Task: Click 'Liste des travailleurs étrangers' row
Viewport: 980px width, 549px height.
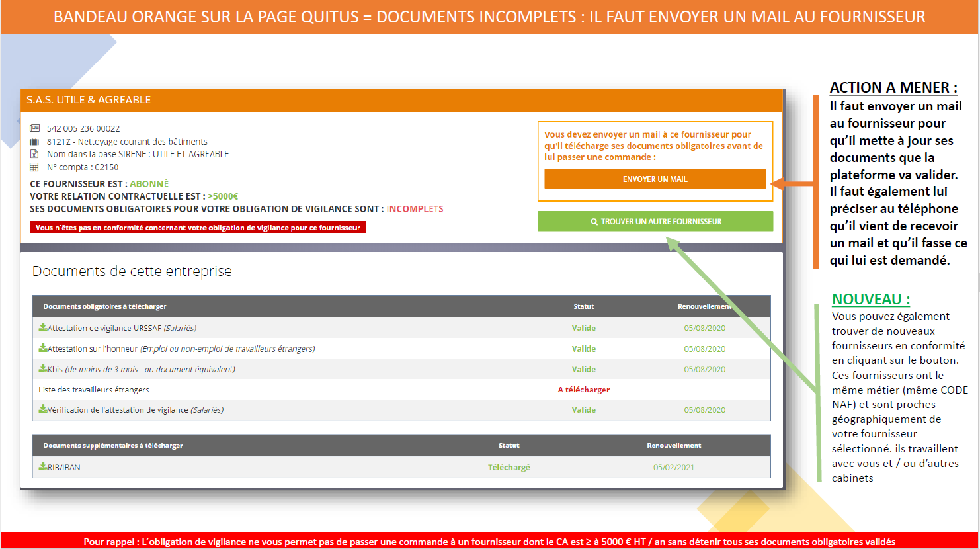Action: point(401,390)
